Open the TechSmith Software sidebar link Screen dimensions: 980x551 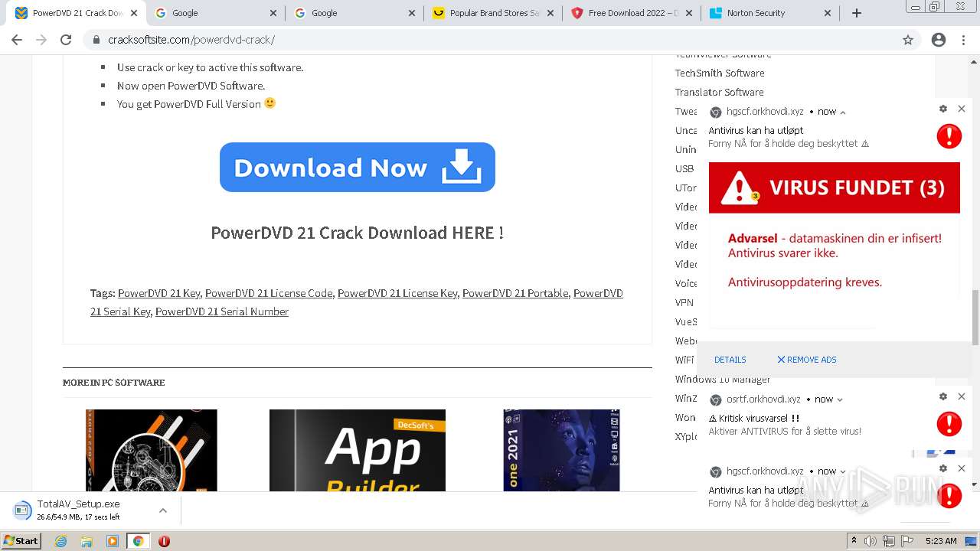pos(720,73)
